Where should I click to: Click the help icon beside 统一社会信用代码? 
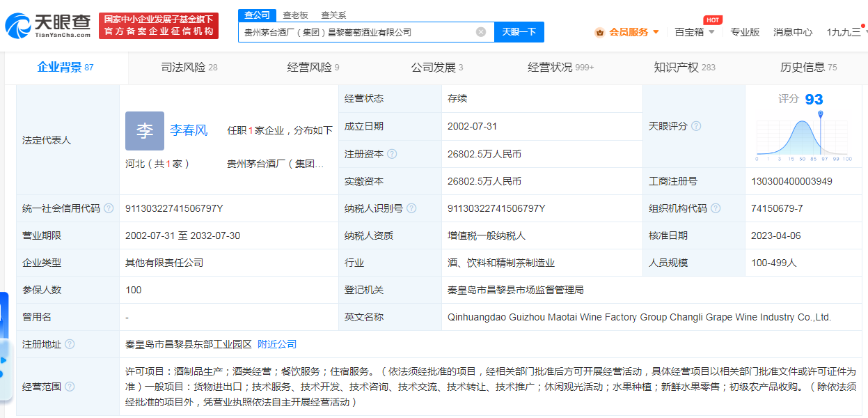point(109,208)
